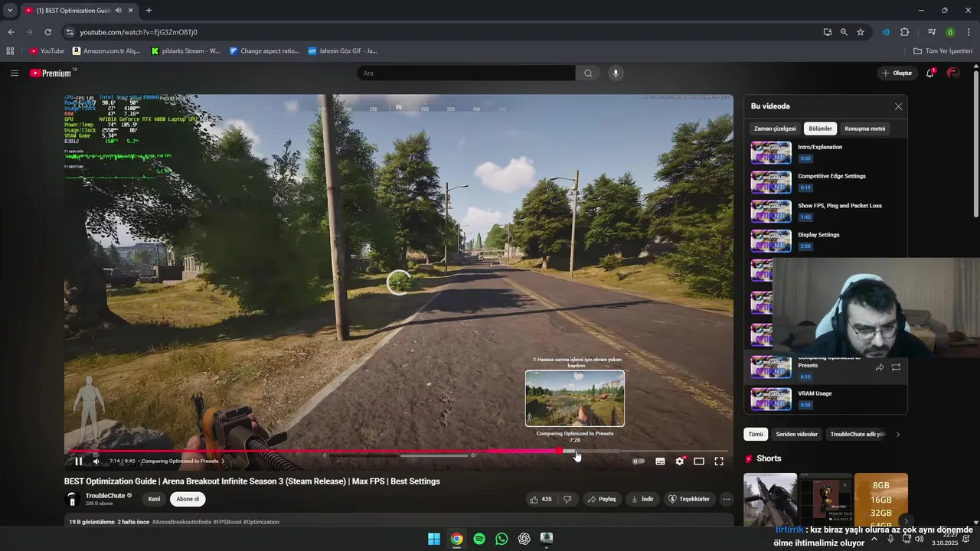Share the Comparing Optimized to Presets chapter
The height and width of the screenshot is (551, 980).
click(x=880, y=367)
